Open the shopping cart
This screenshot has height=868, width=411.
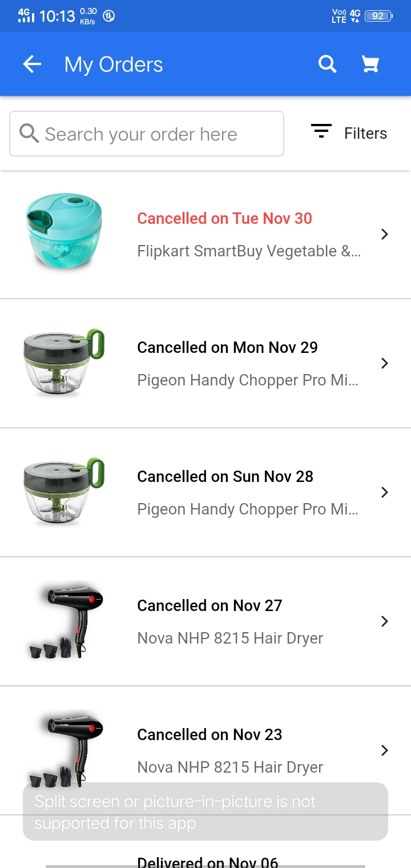pos(370,65)
